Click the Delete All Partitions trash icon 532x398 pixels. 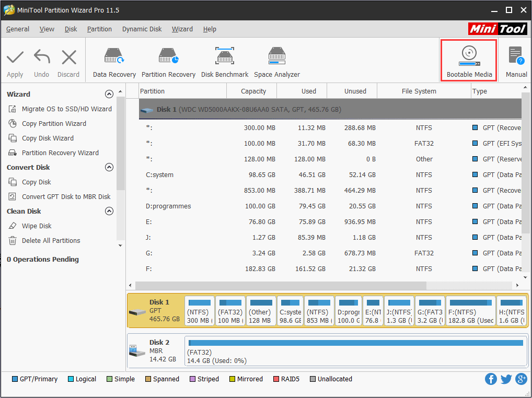13,240
